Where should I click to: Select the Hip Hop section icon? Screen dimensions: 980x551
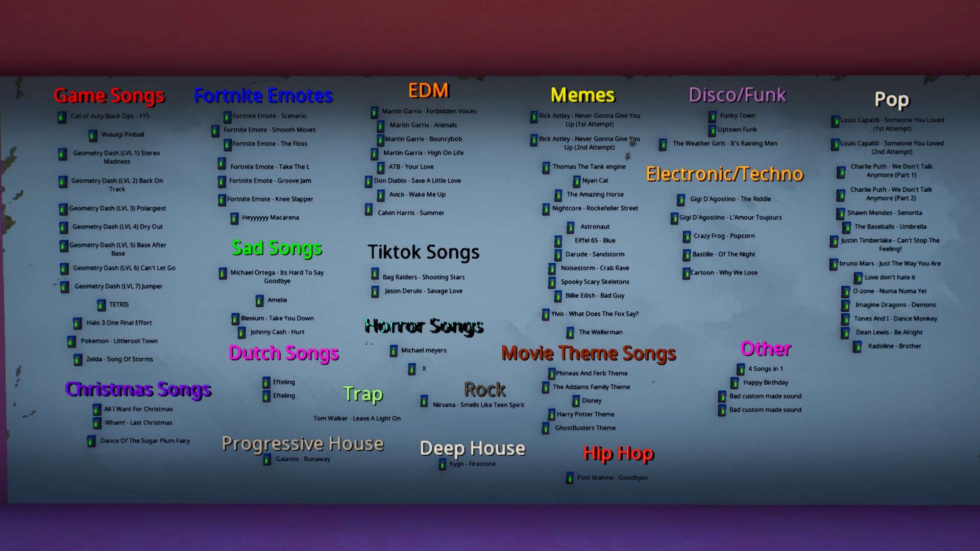click(x=567, y=477)
